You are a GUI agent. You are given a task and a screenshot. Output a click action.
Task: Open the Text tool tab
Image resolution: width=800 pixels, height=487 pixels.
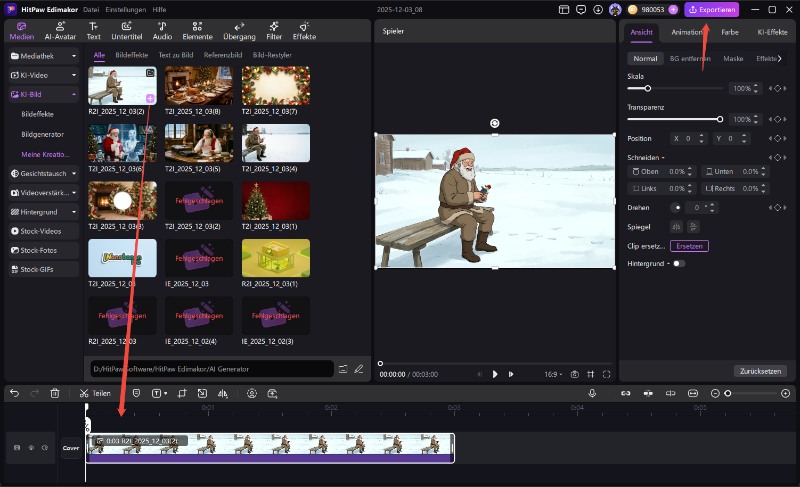[93, 31]
